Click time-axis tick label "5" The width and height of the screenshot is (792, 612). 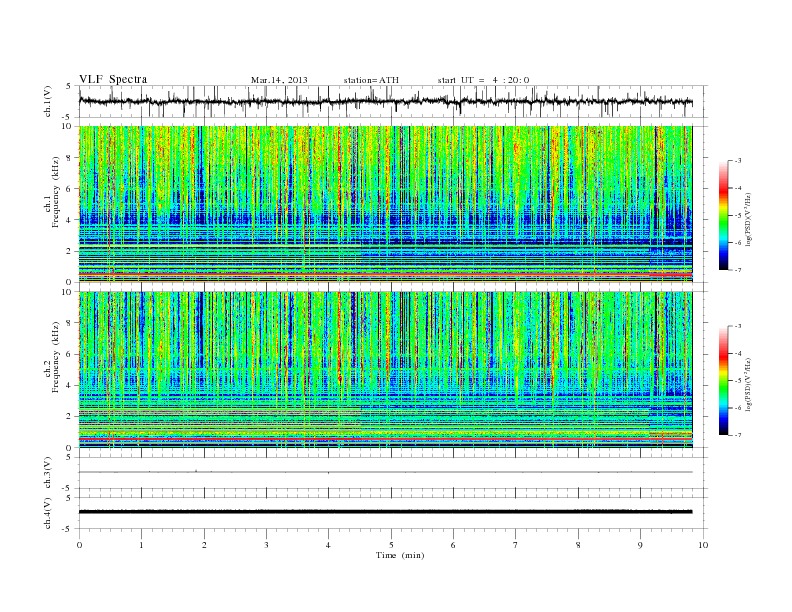pyautogui.click(x=391, y=545)
